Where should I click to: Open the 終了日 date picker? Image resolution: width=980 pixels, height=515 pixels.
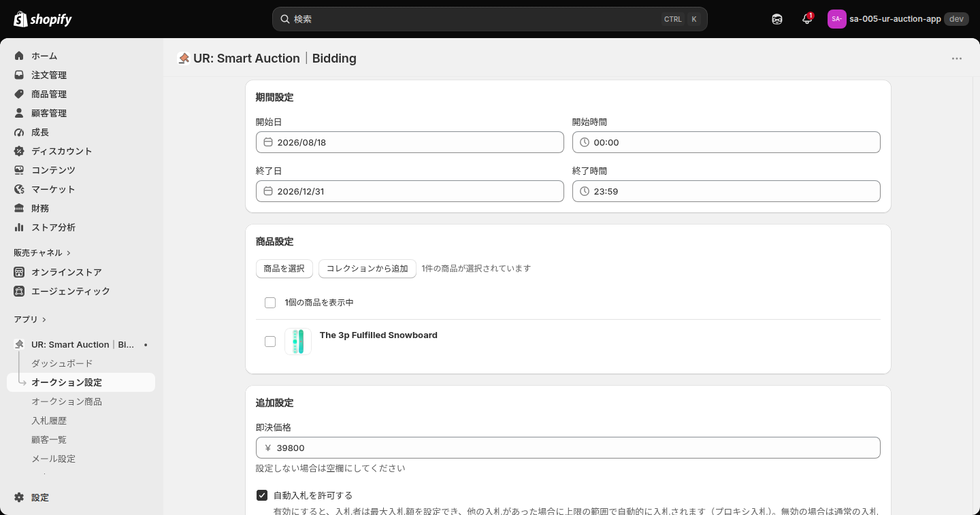point(410,191)
